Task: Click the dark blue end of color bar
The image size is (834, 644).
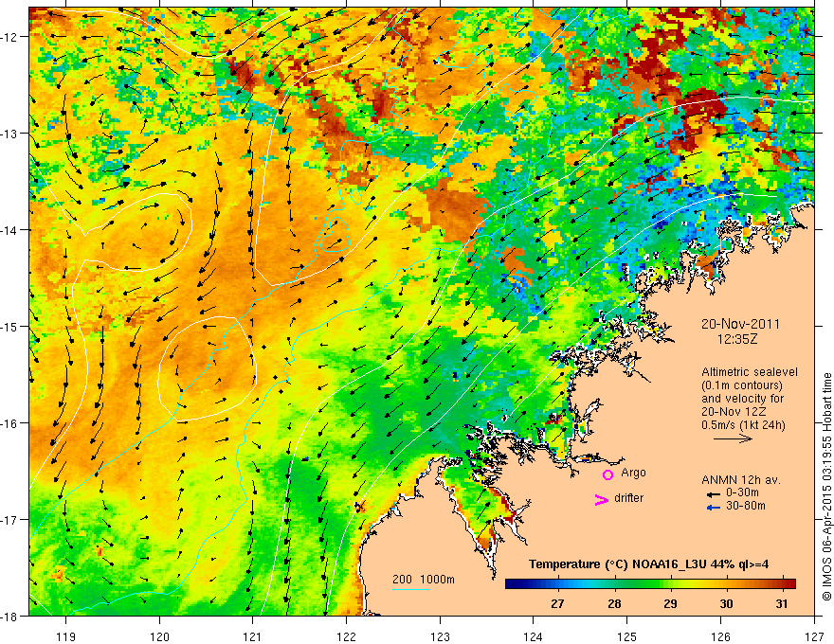Action: [x=510, y=584]
